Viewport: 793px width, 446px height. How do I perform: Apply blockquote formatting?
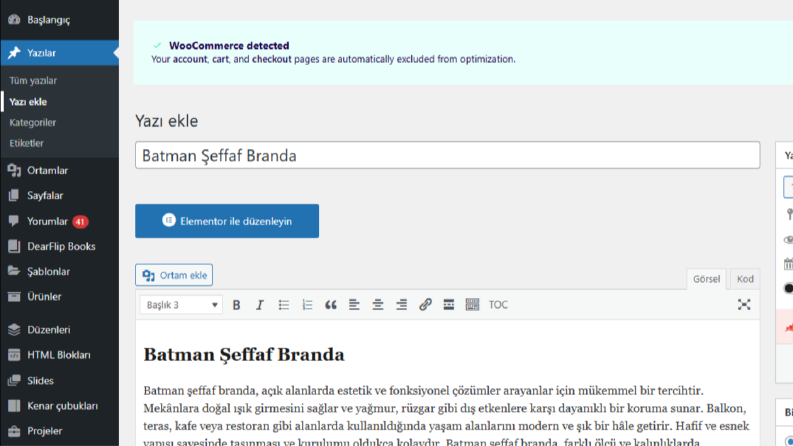[331, 305]
